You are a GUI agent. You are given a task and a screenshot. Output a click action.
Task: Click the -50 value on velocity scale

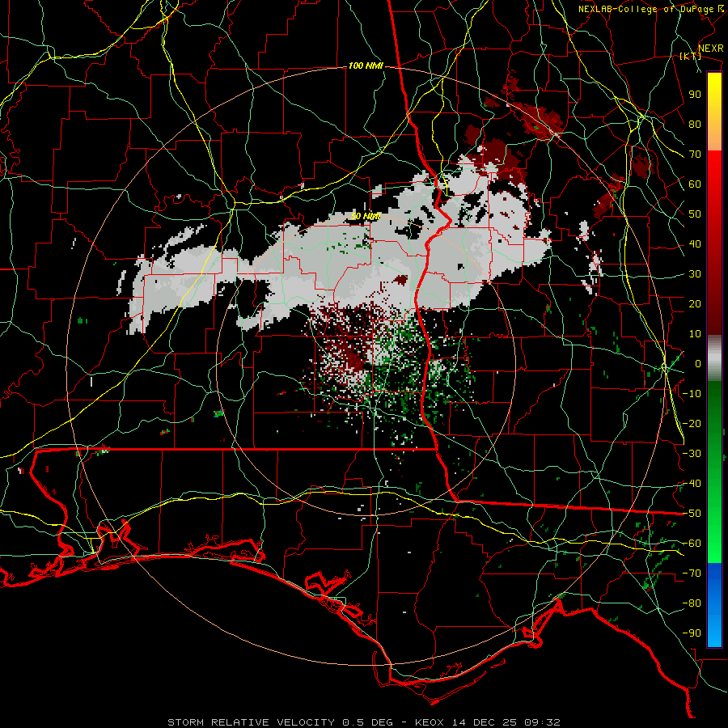tap(692, 514)
